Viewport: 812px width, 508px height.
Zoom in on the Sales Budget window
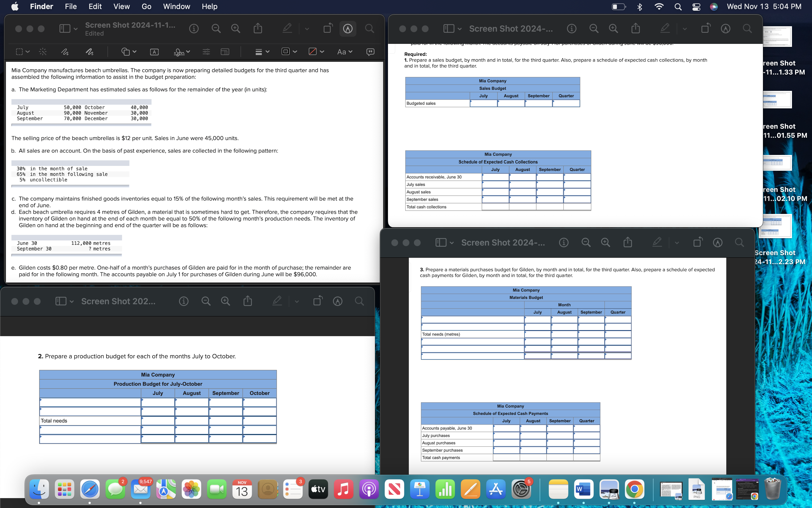[613, 29]
